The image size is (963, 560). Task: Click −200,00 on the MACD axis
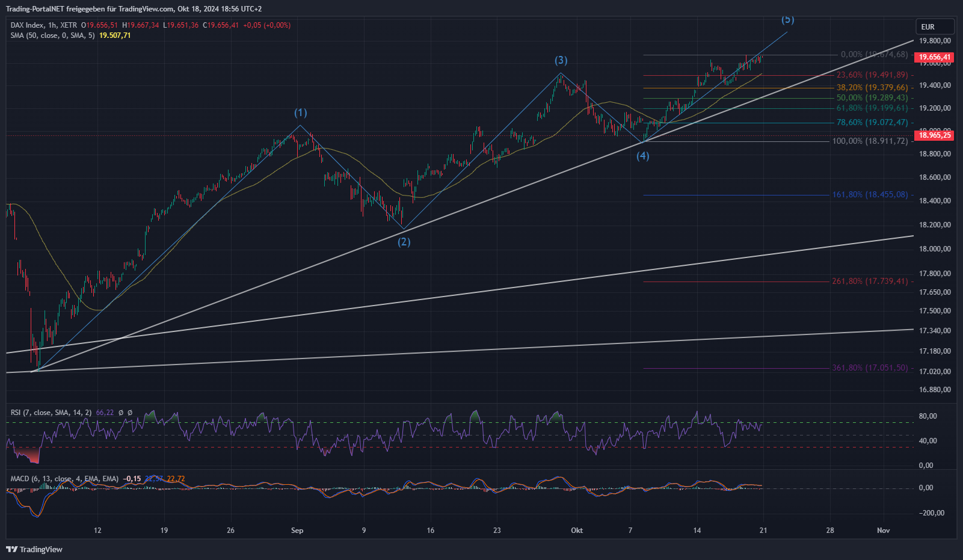click(931, 513)
